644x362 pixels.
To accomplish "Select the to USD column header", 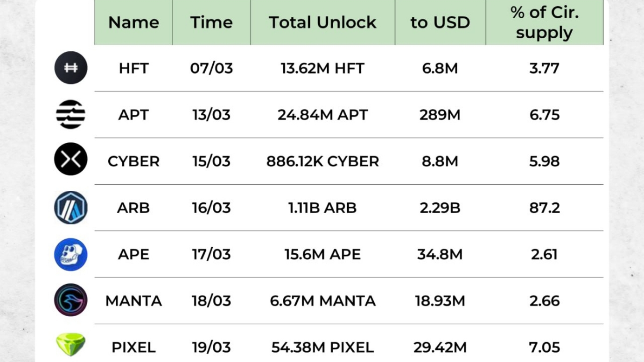I will point(440,22).
